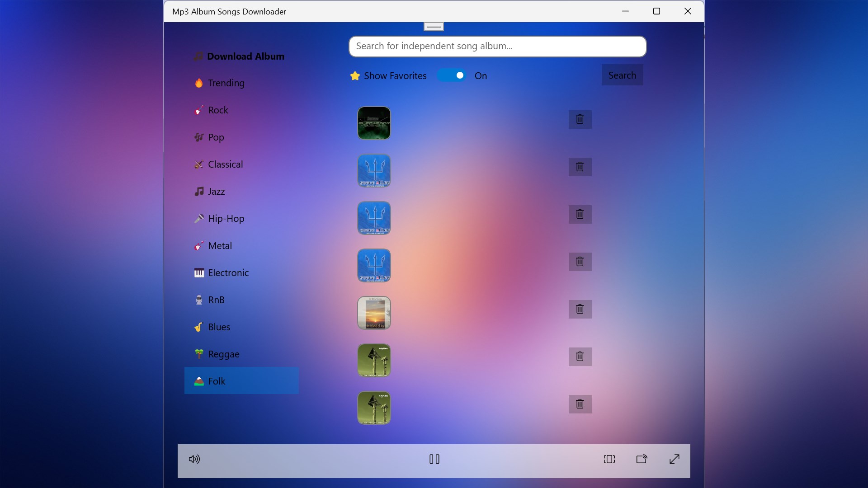Open the Hip-Hop category

[226, 219]
